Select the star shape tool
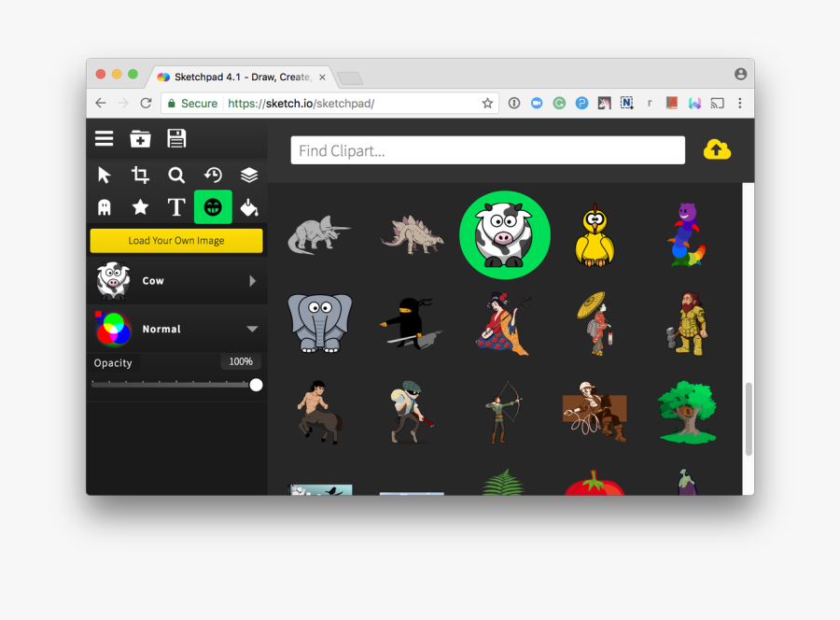 click(140, 207)
